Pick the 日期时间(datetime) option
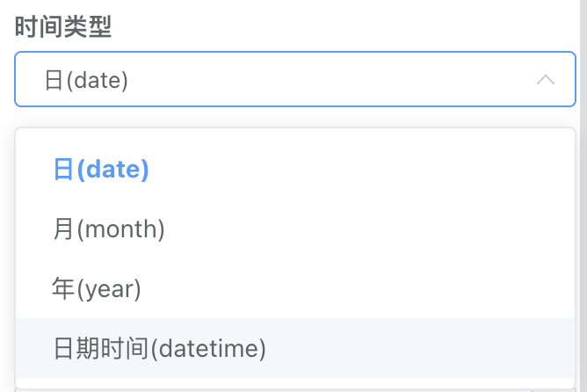Screen dimensions: 587x392 (x=159, y=348)
